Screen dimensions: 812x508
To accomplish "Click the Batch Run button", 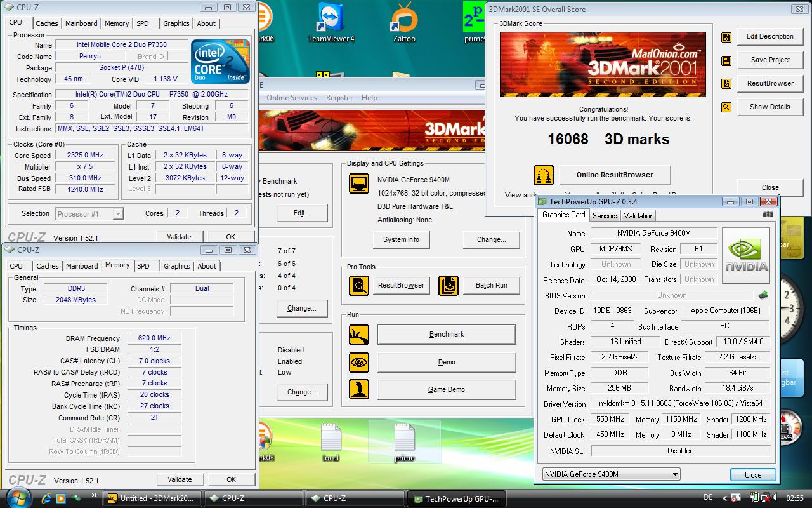I will pyautogui.click(x=492, y=286).
